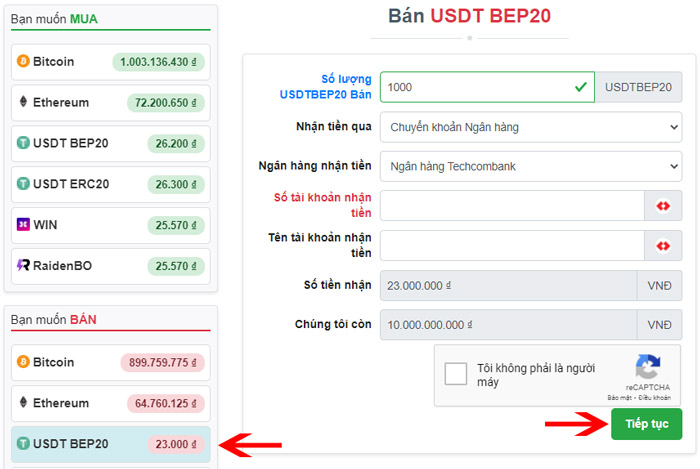
Task: Click the 'Số tài khoản nhận tiền' input
Action: [x=512, y=206]
